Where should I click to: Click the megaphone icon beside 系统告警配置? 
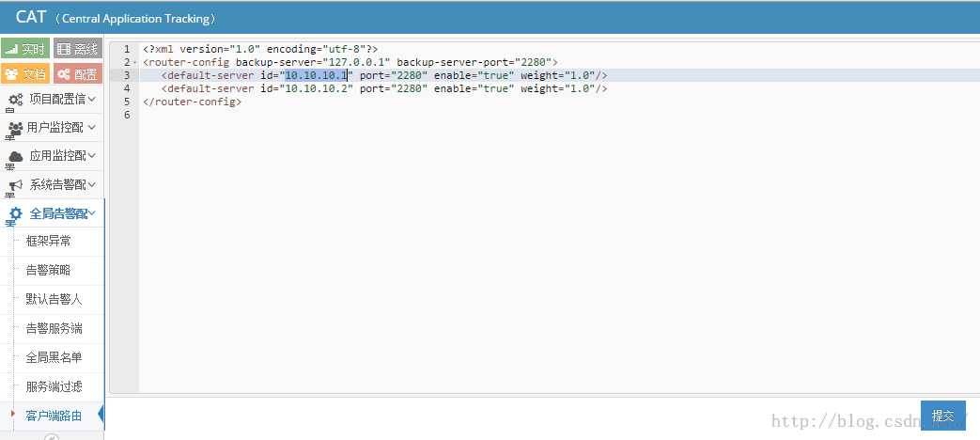[15, 185]
